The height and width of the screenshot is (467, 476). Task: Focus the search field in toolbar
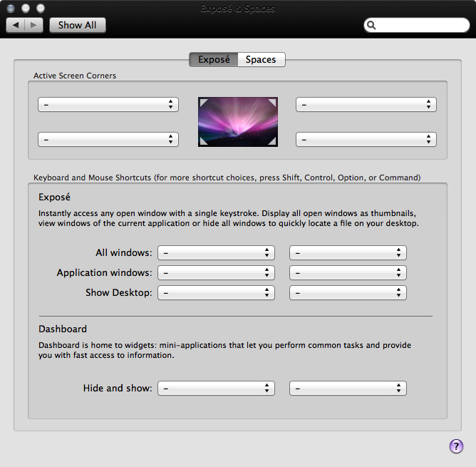pyautogui.click(x=416, y=25)
